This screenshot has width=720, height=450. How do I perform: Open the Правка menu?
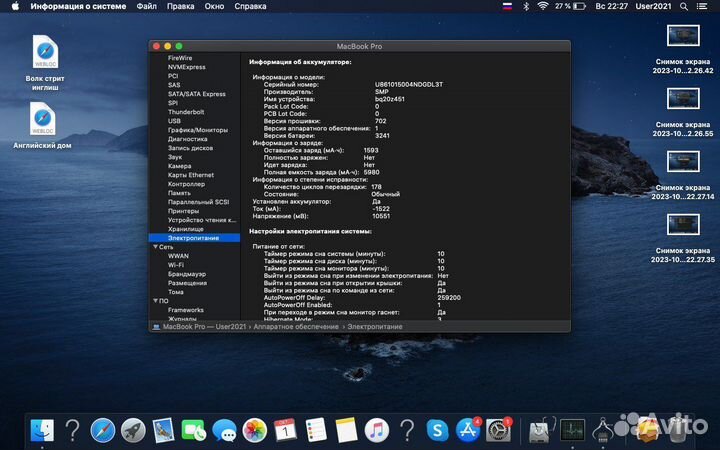[180, 6]
